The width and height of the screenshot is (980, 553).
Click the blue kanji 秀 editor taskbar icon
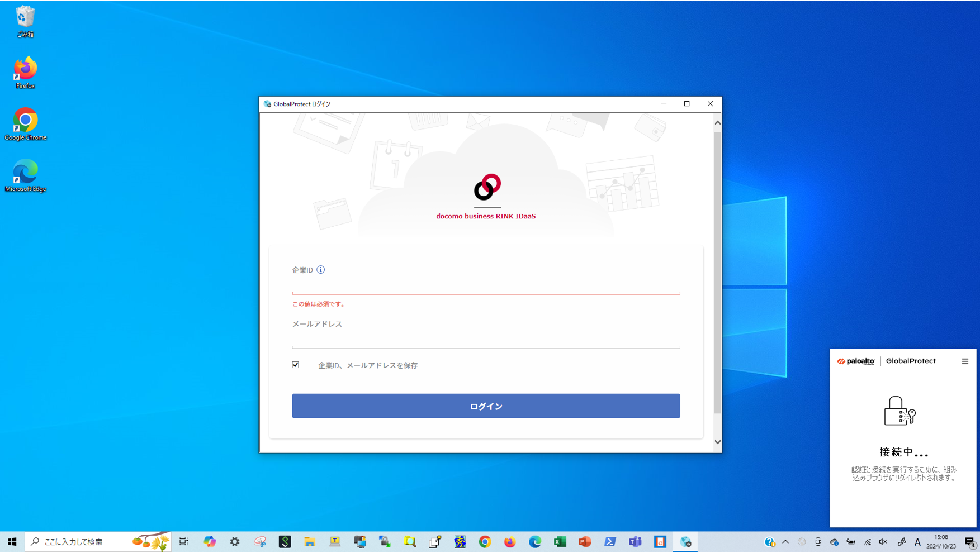coord(460,542)
